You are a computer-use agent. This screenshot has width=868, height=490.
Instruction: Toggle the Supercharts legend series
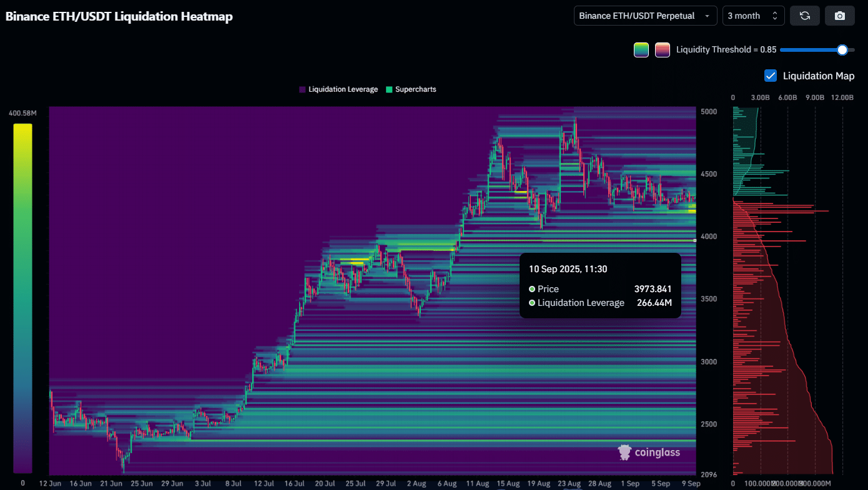coord(411,89)
